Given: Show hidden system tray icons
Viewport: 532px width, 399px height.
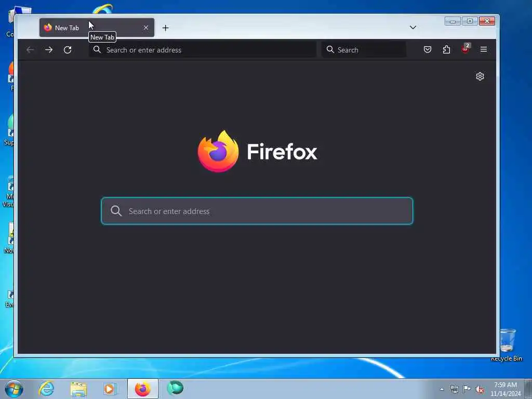Looking at the screenshot, I should [x=442, y=390].
